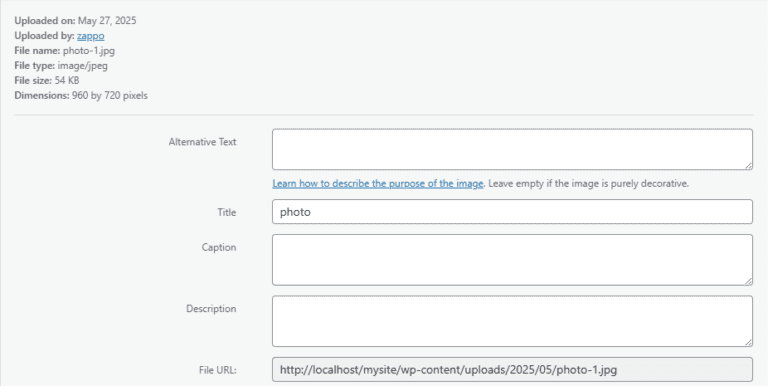Click the File URL label

(217, 370)
